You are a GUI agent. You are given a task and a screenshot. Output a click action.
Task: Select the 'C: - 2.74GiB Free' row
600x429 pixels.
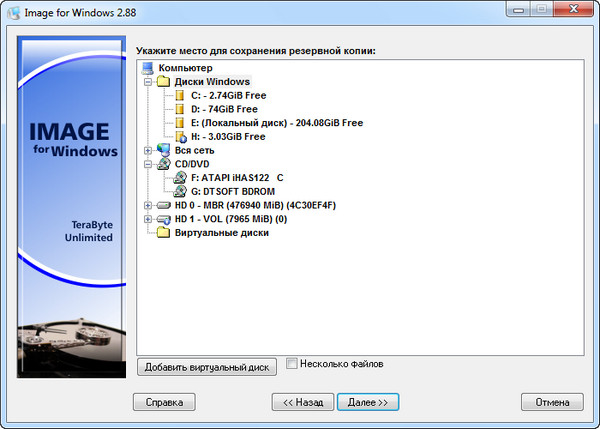pos(228,95)
